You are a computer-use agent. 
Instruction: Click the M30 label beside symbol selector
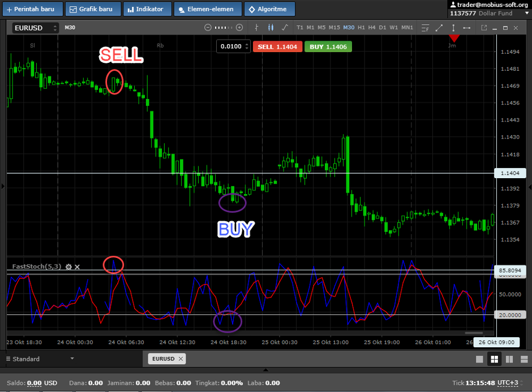click(70, 28)
